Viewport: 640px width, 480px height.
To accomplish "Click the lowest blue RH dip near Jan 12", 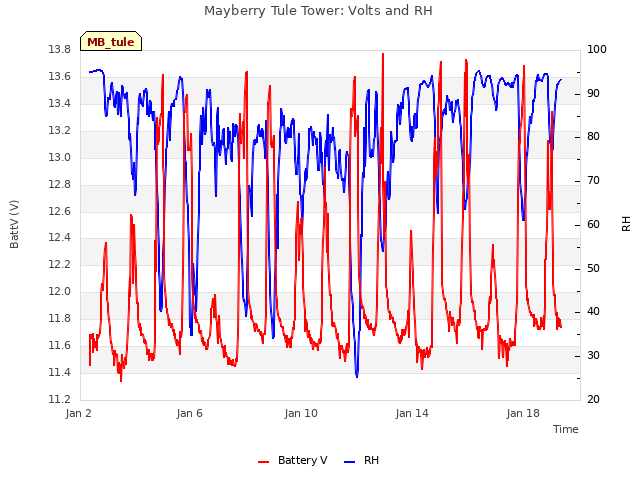I will [x=357, y=376].
